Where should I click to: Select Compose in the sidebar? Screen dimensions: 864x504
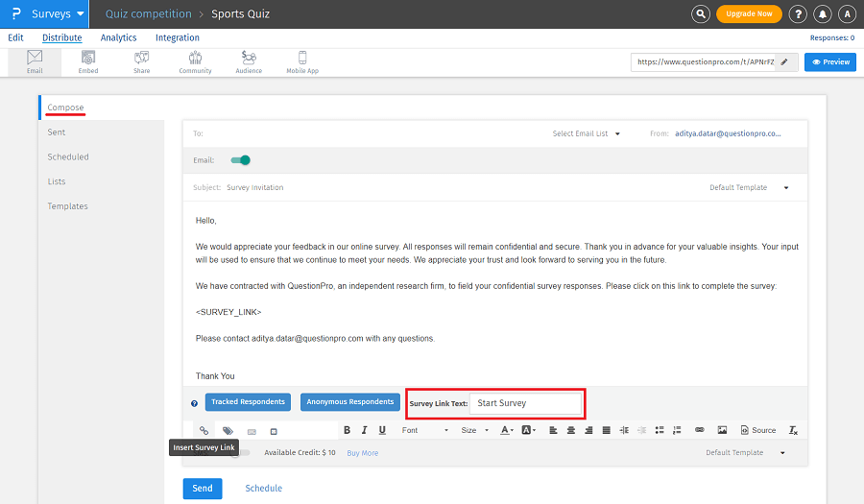coord(65,108)
